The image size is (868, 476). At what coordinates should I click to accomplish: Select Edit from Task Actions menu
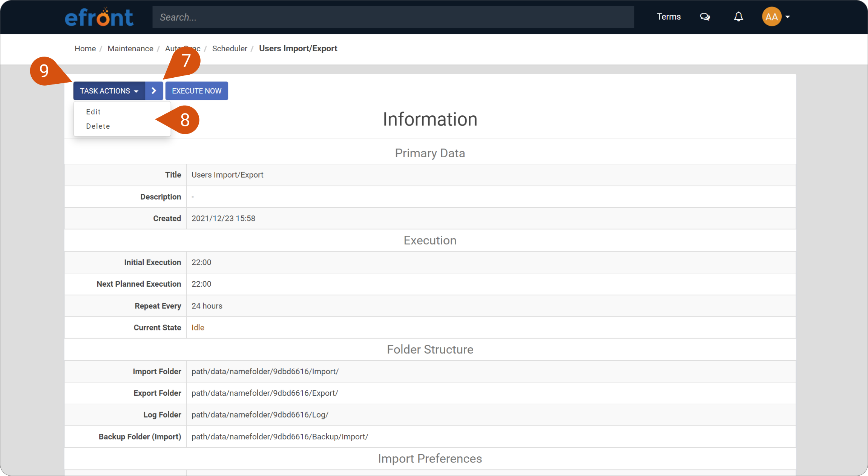click(x=93, y=112)
